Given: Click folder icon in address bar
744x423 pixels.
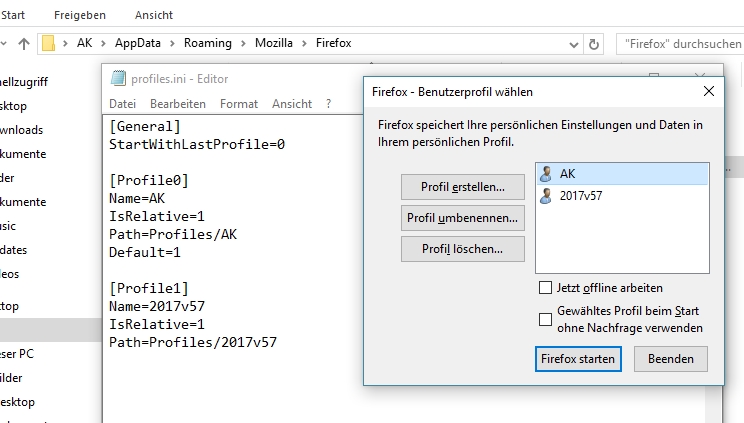Looking at the screenshot, I should [x=48, y=43].
